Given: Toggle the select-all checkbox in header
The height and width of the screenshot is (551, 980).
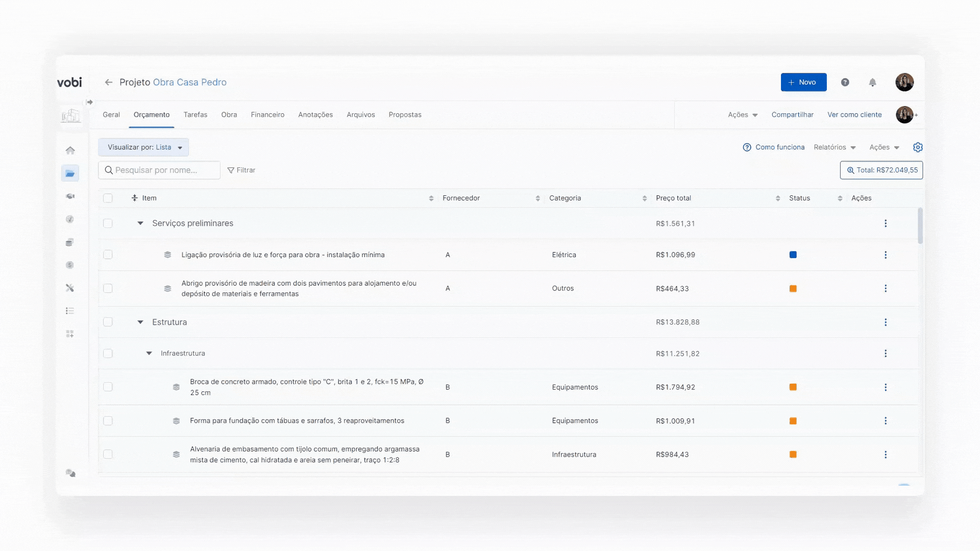Looking at the screenshot, I should (108, 198).
